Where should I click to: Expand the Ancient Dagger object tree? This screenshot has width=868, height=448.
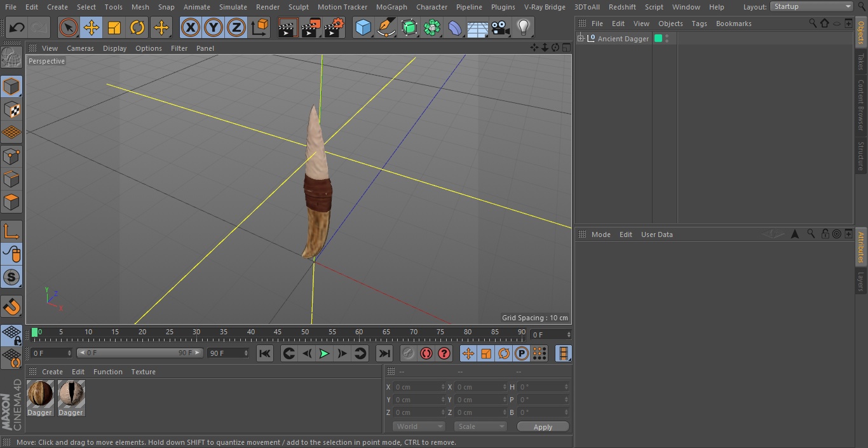[x=580, y=39]
